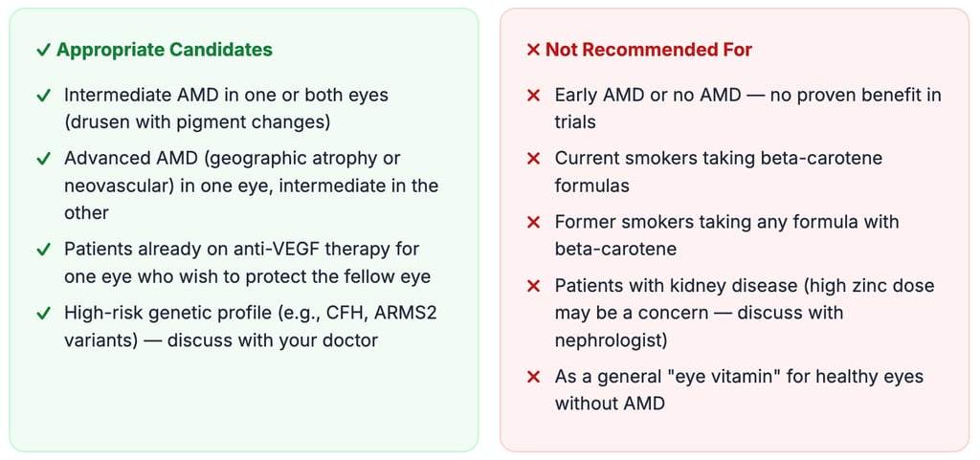Screen dimensions: 980x460
Task: Click the checkmark next to Advanced AMD item
Action: 43,158
